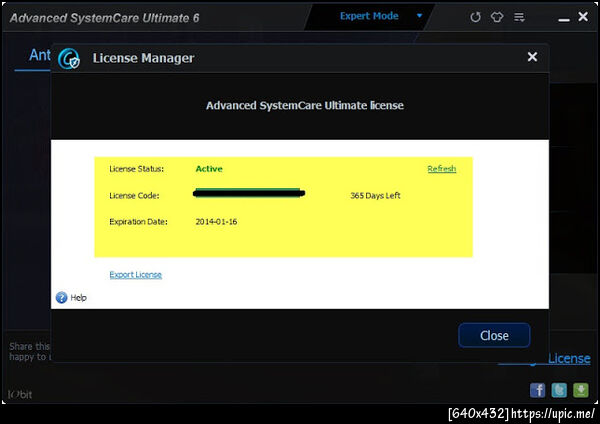Click the License Manager shield logo icon
Viewport: 600px width, 424px height.
pyautogui.click(x=69, y=59)
